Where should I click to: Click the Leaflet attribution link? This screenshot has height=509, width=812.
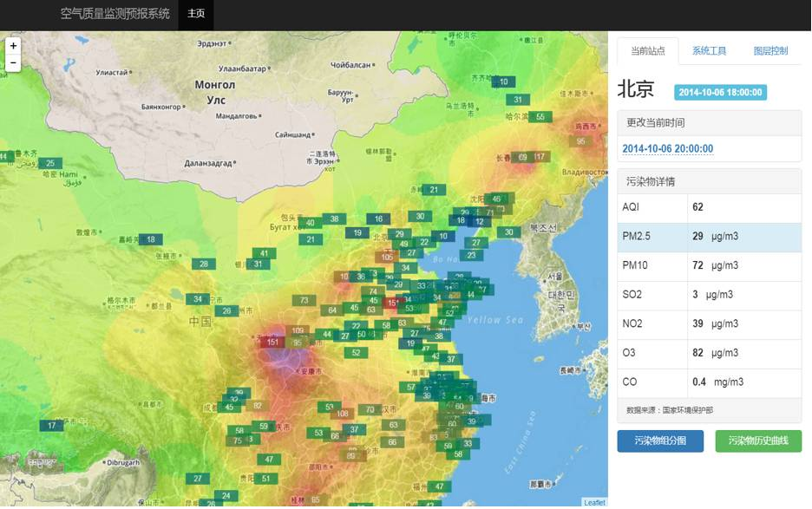point(594,502)
